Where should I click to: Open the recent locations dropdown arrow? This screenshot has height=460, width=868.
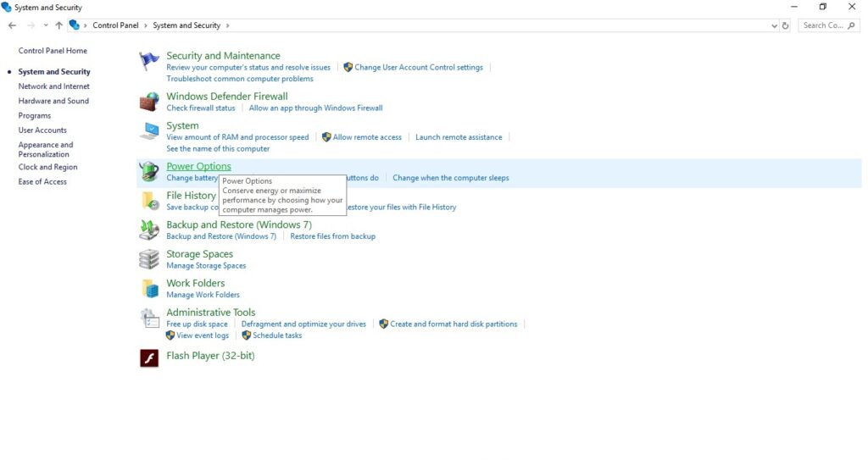pyautogui.click(x=46, y=25)
